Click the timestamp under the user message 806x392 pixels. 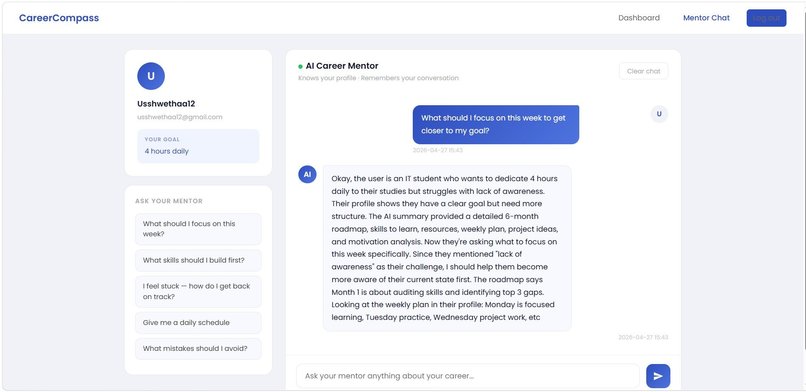438,151
